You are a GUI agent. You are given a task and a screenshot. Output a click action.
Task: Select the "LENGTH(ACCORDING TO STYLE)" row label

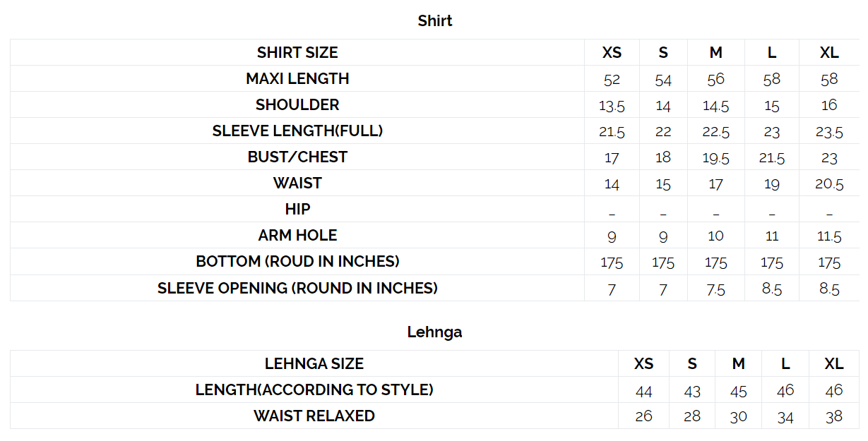coord(314,390)
